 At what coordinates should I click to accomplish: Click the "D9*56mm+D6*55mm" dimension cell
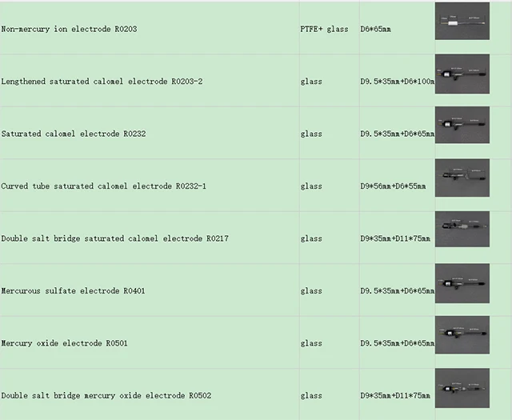point(393,186)
